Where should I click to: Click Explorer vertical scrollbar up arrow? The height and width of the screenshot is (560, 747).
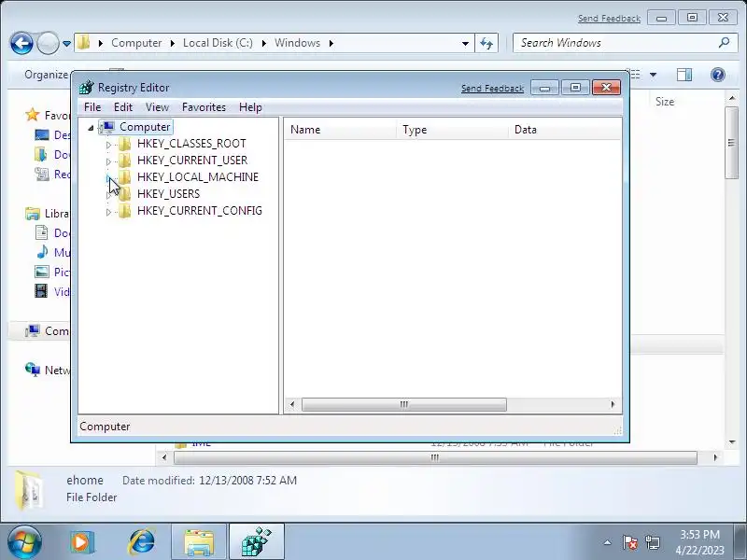[x=732, y=98]
